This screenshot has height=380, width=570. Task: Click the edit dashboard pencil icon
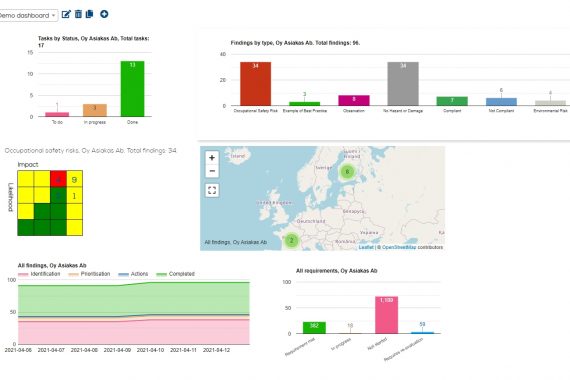(x=66, y=14)
